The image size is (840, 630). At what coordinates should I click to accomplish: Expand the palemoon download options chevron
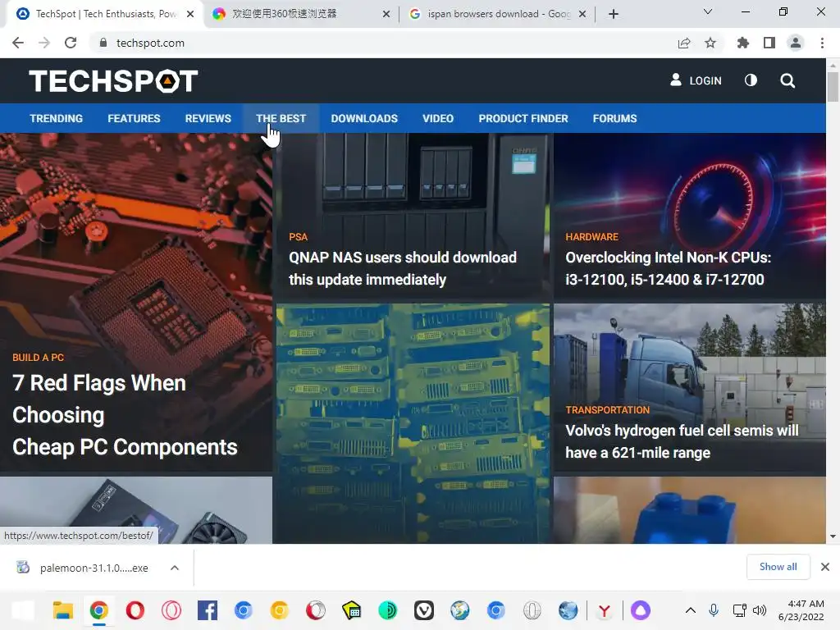coord(175,568)
